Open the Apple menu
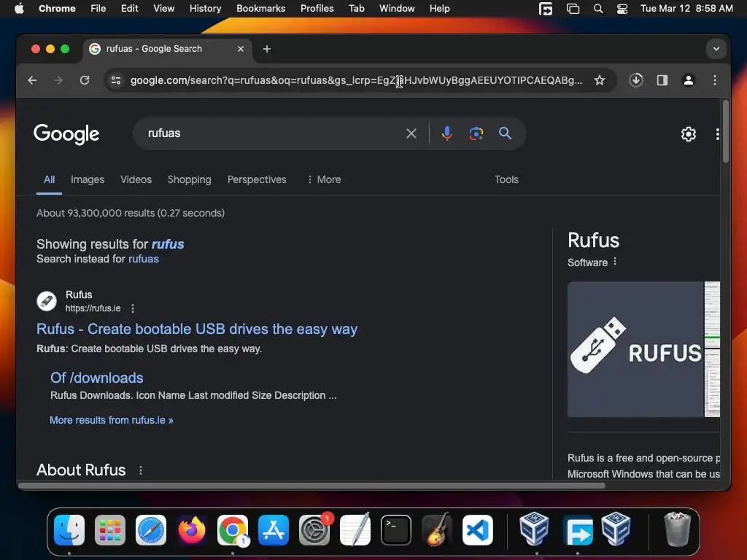Screen dimensions: 747x560 point(19,9)
